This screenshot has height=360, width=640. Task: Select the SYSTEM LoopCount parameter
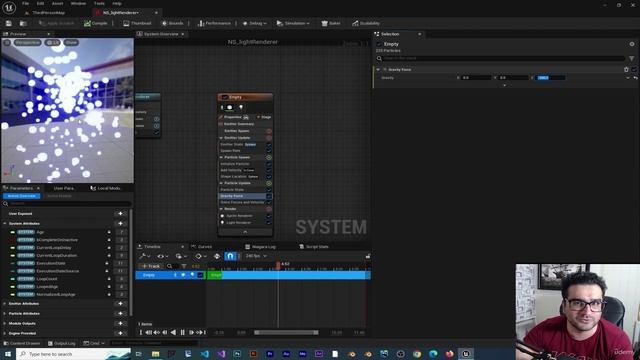tap(37, 279)
